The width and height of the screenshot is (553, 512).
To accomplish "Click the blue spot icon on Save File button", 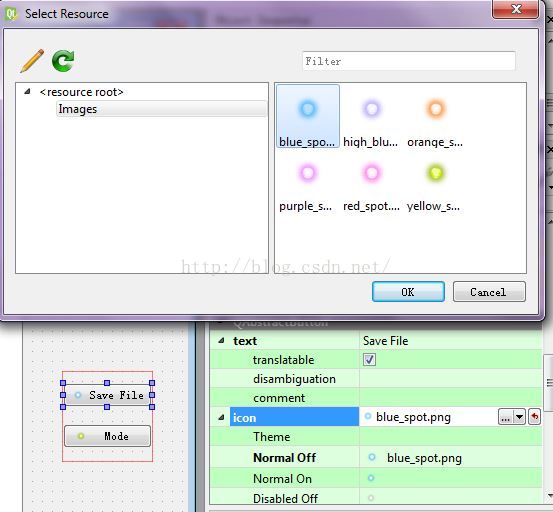I will 78,395.
